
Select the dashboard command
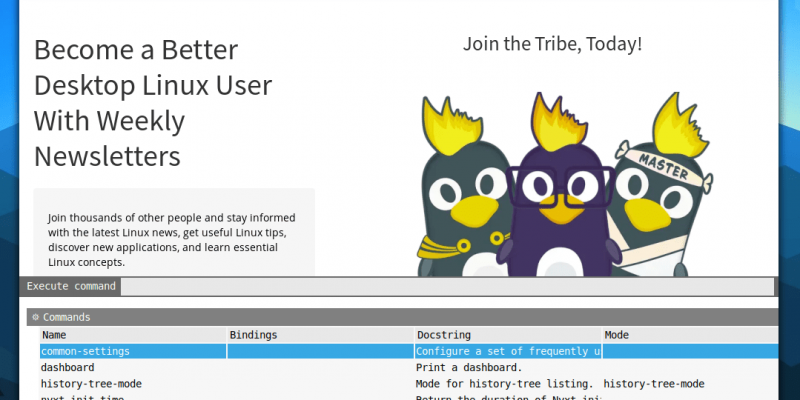pyautogui.click(x=67, y=367)
